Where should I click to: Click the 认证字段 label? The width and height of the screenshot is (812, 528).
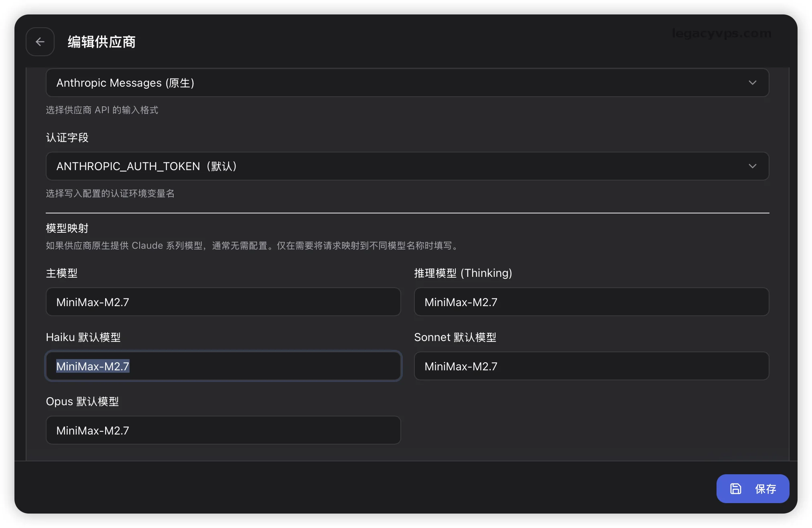[67, 138]
